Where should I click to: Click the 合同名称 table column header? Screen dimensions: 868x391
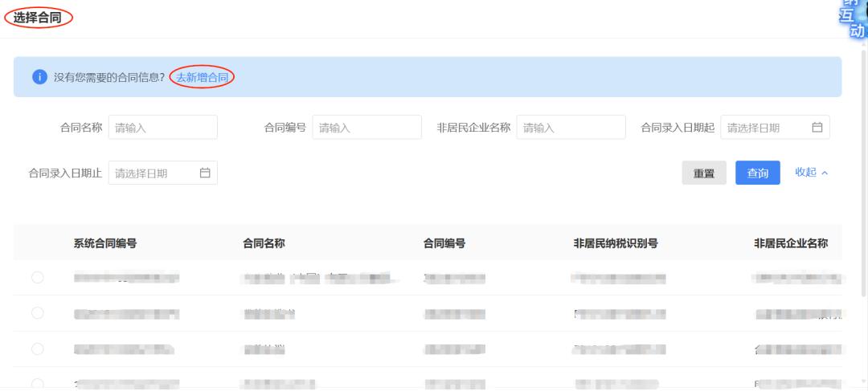tap(264, 244)
